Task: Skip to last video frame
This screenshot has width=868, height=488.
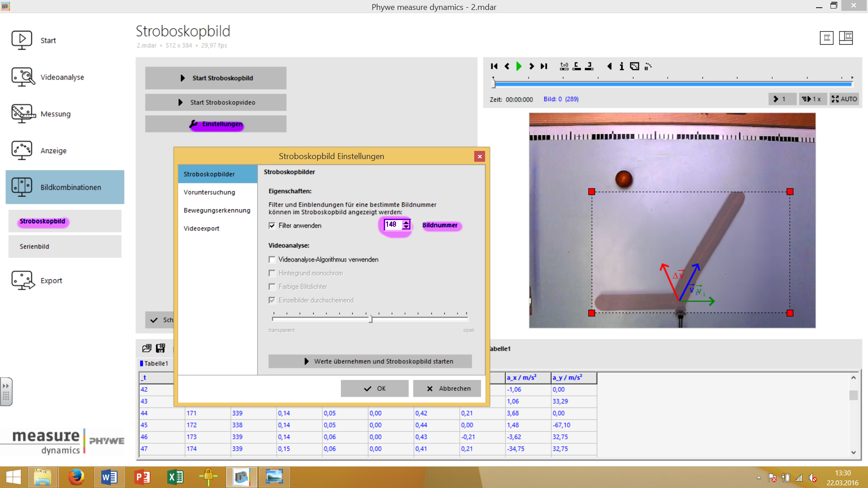Action: [x=544, y=66]
